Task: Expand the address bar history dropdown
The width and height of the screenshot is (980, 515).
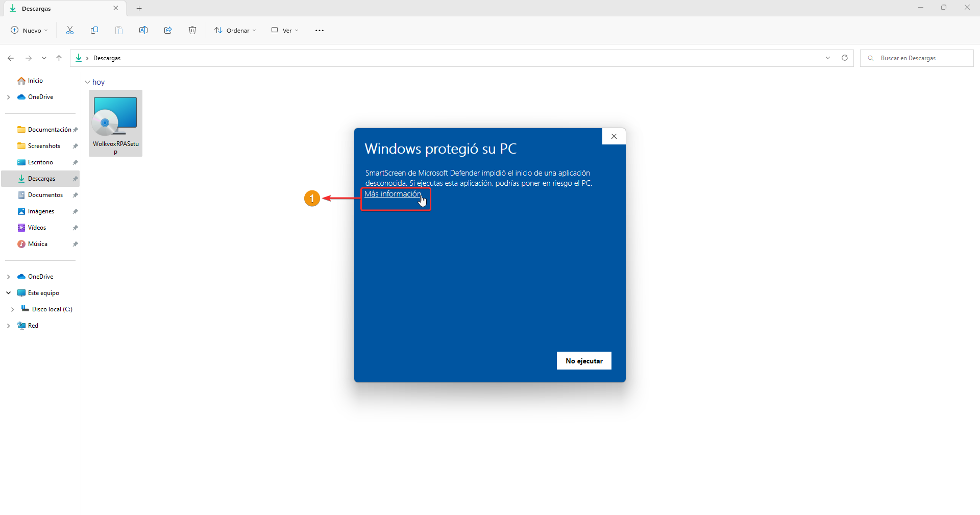Action: coord(828,58)
